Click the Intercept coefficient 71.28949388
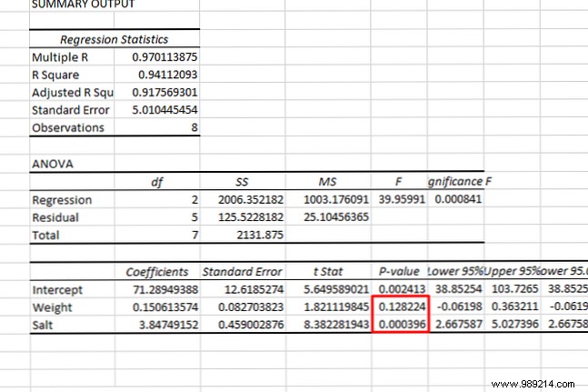 pos(165,289)
